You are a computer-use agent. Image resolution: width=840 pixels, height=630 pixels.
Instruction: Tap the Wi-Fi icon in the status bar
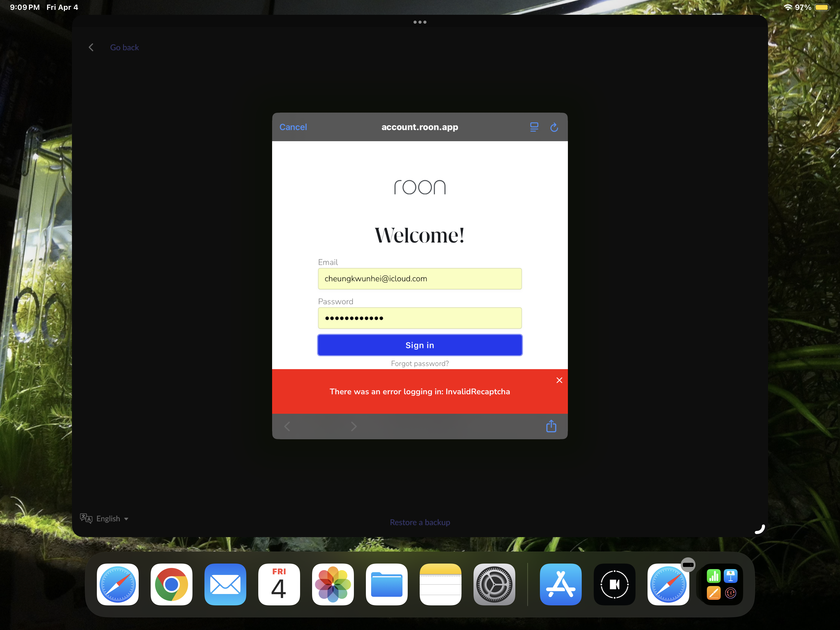coord(788,7)
